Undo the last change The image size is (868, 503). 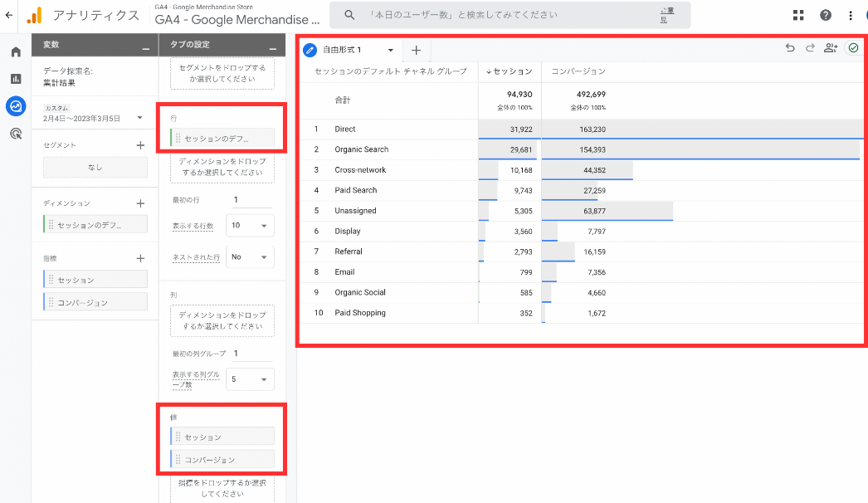pyautogui.click(x=790, y=48)
